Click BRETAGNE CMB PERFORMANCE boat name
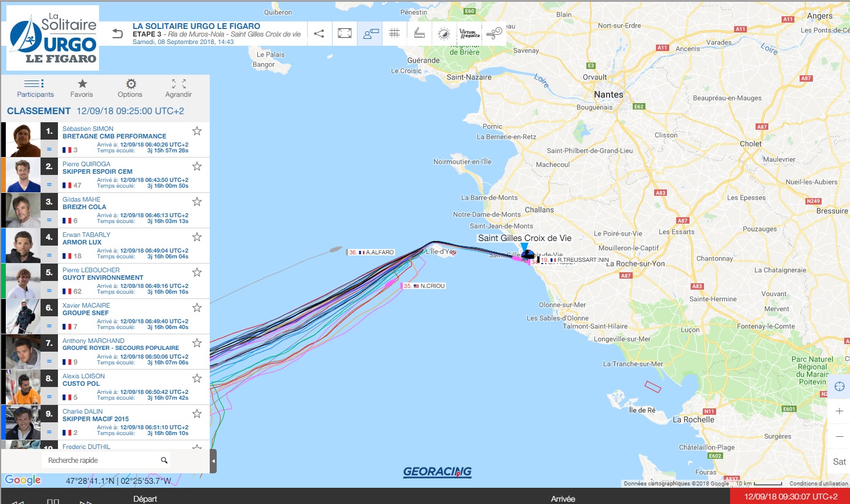The height and width of the screenshot is (504, 850). point(114,137)
